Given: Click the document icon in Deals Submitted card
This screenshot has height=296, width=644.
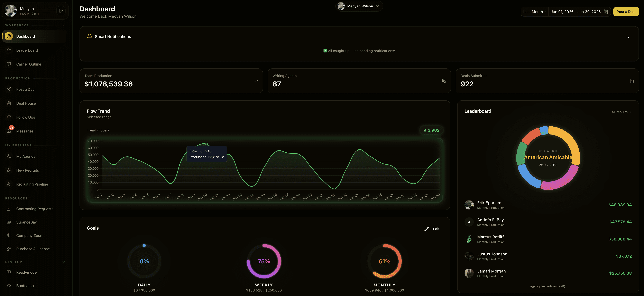Looking at the screenshot, I should pos(632,81).
